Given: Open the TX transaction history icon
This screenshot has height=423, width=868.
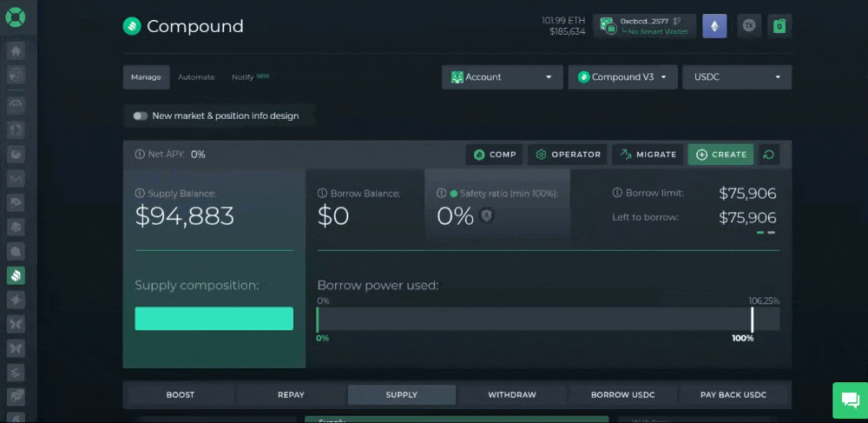Looking at the screenshot, I should [x=749, y=26].
